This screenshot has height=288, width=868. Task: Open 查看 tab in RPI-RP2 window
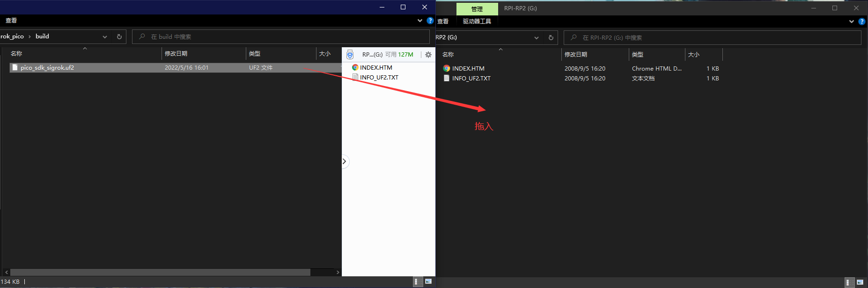443,22
